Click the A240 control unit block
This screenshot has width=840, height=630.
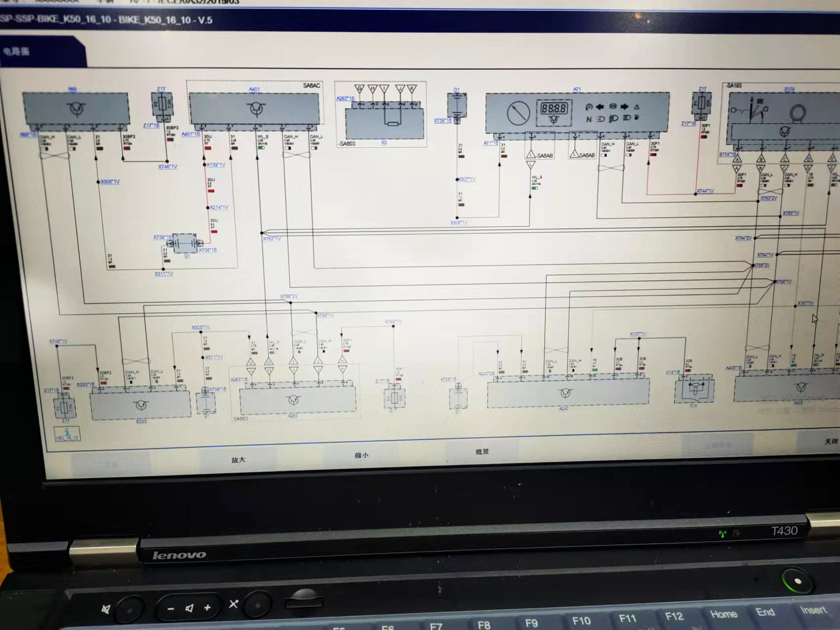567,393
